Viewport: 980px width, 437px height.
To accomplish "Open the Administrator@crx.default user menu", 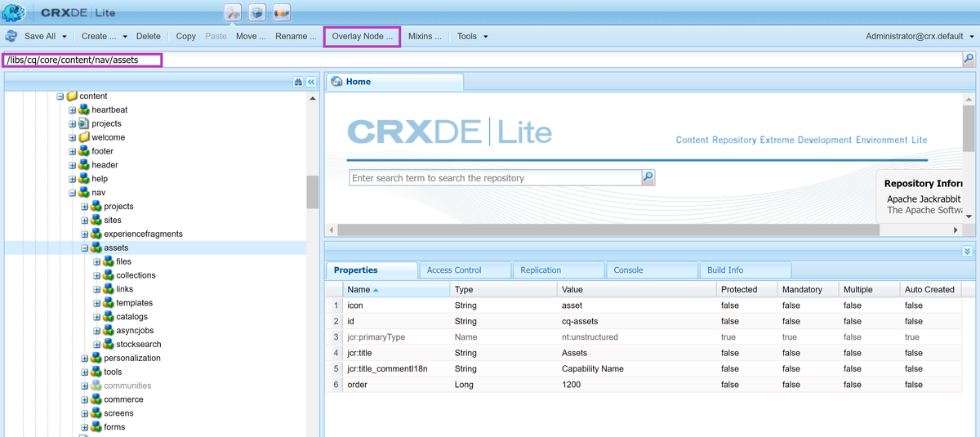I will point(920,36).
